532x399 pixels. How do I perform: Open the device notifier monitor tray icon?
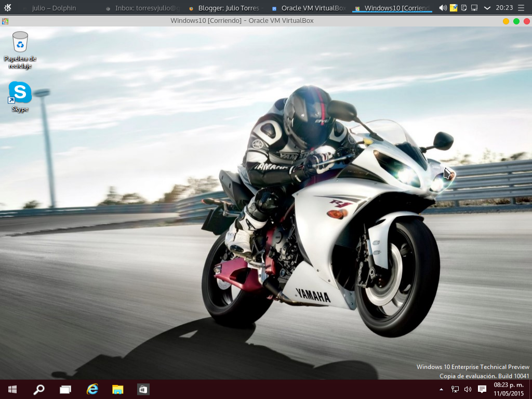(x=474, y=8)
